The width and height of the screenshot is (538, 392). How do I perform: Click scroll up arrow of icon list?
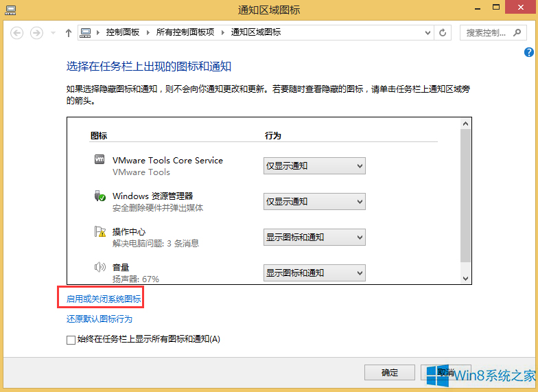click(x=465, y=124)
